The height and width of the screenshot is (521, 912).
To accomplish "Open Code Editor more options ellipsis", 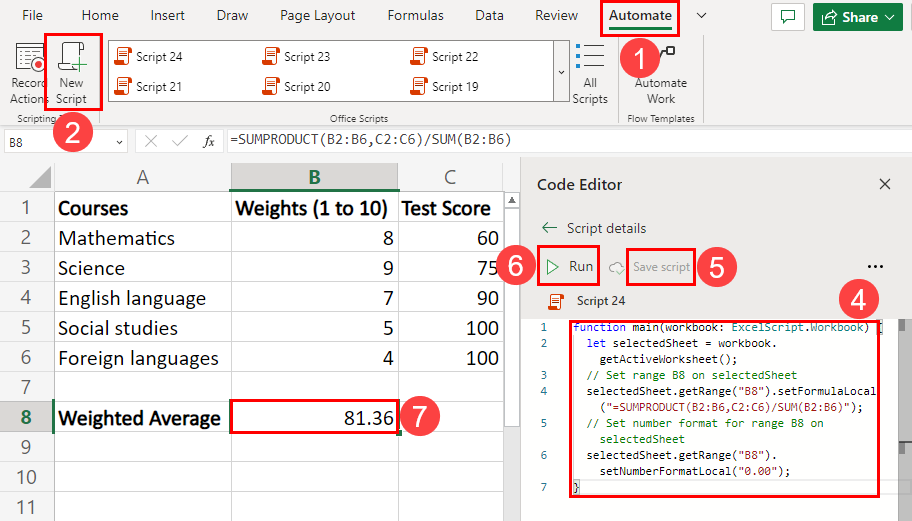I will [875, 267].
